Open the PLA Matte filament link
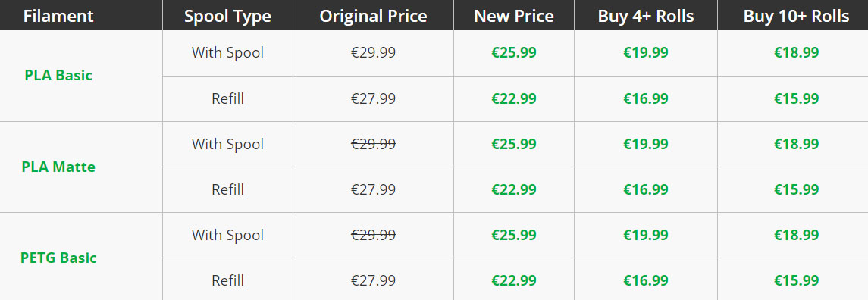This screenshot has width=868, height=300. (x=58, y=167)
